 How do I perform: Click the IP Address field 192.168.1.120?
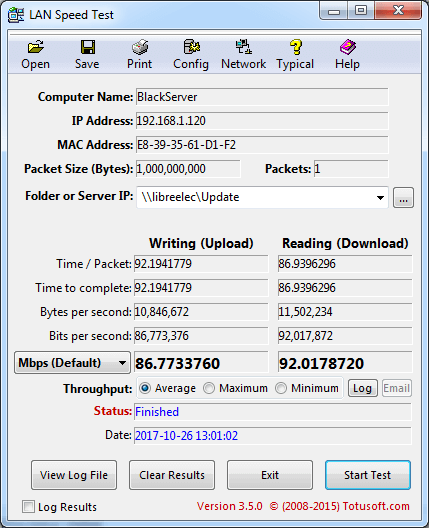point(262,121)
